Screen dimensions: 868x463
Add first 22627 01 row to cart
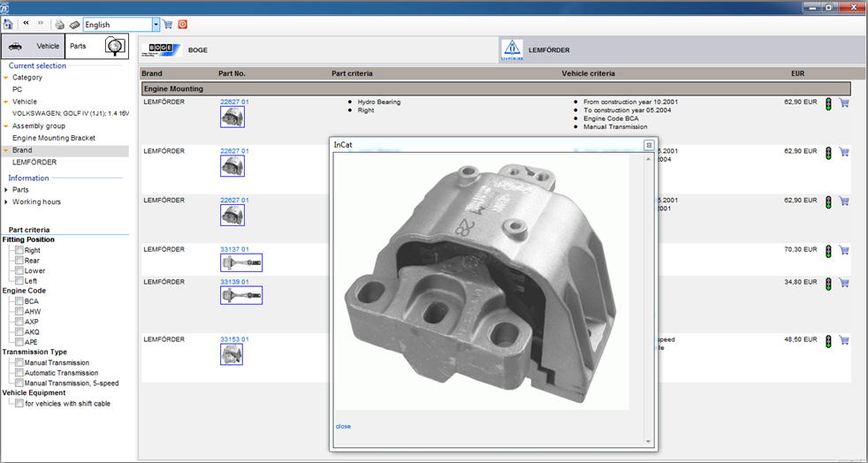[843, 102]
